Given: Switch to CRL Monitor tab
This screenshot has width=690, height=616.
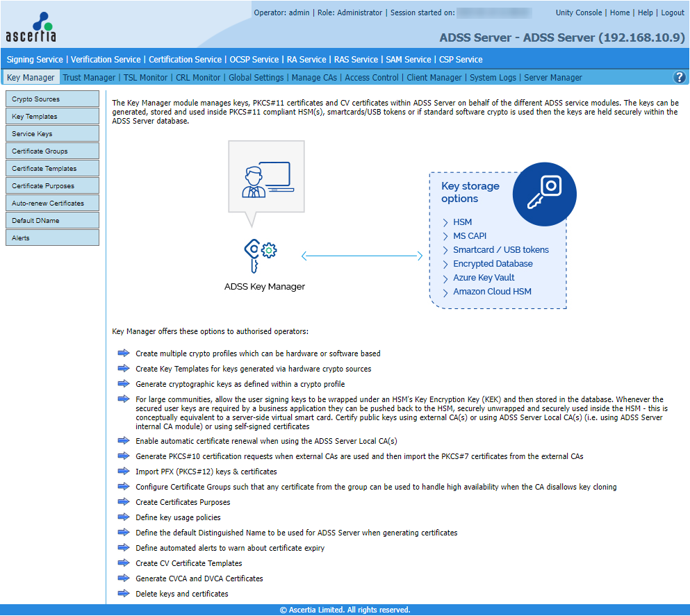Looking at the screenshot, I should [x=198, y=77].
